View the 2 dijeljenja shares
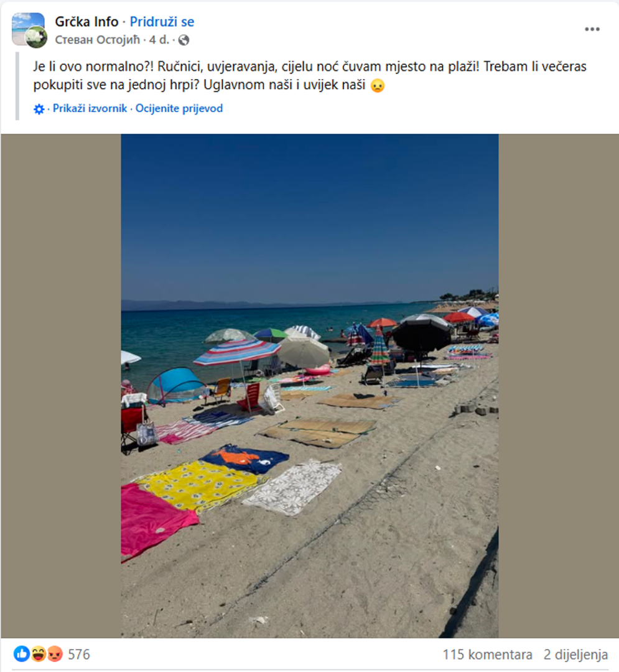 point(575,655)
